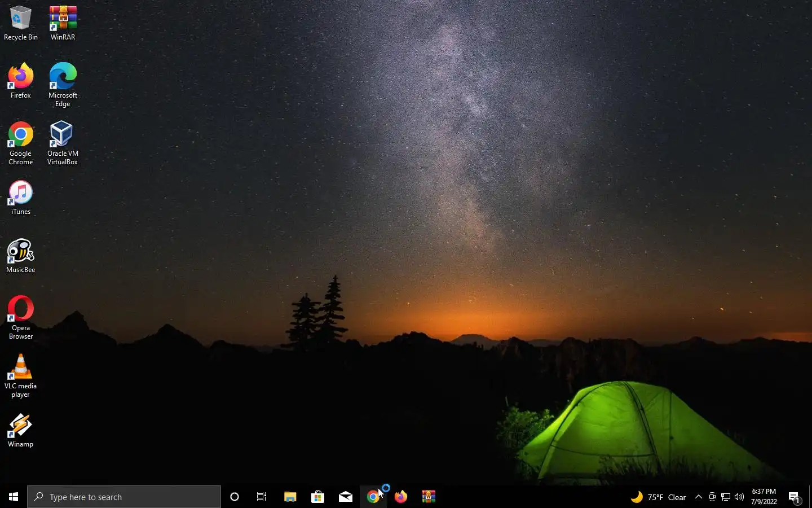
Task: Open the network status tray icon
Action: [x=726, y=497]
